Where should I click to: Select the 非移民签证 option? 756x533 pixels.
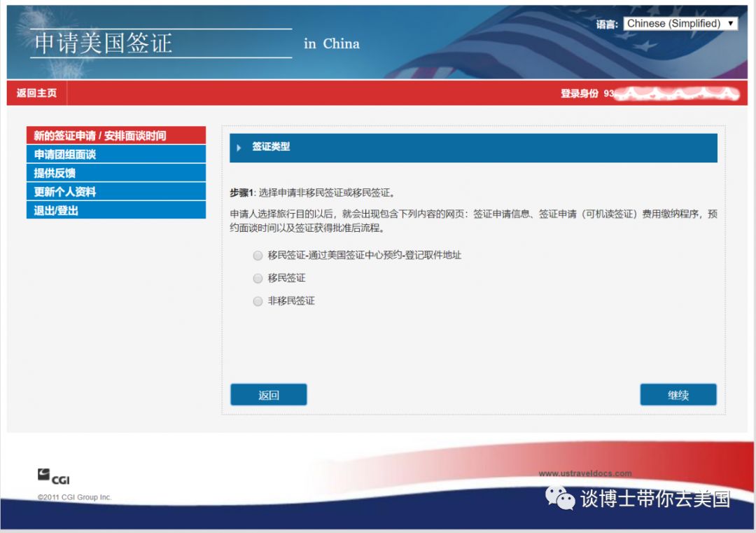pos(258,301)
